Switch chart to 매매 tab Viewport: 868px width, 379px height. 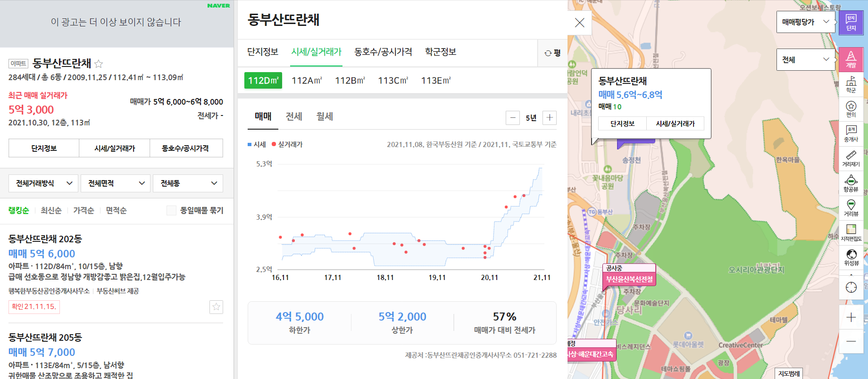[x=263, y=116]
